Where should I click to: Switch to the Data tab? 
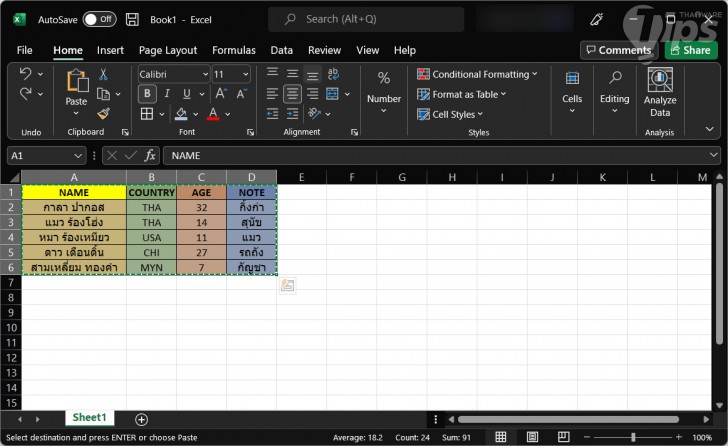(x=281, y=50)
